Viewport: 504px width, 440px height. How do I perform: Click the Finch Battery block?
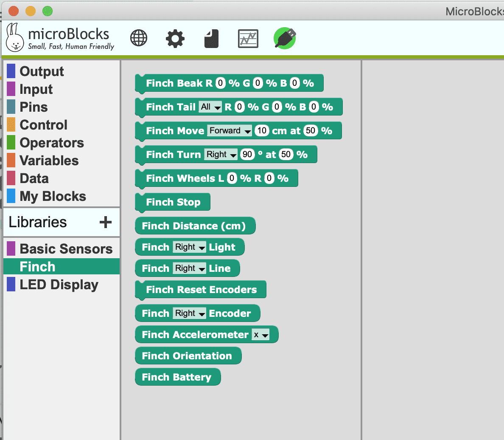pos(176,377)
